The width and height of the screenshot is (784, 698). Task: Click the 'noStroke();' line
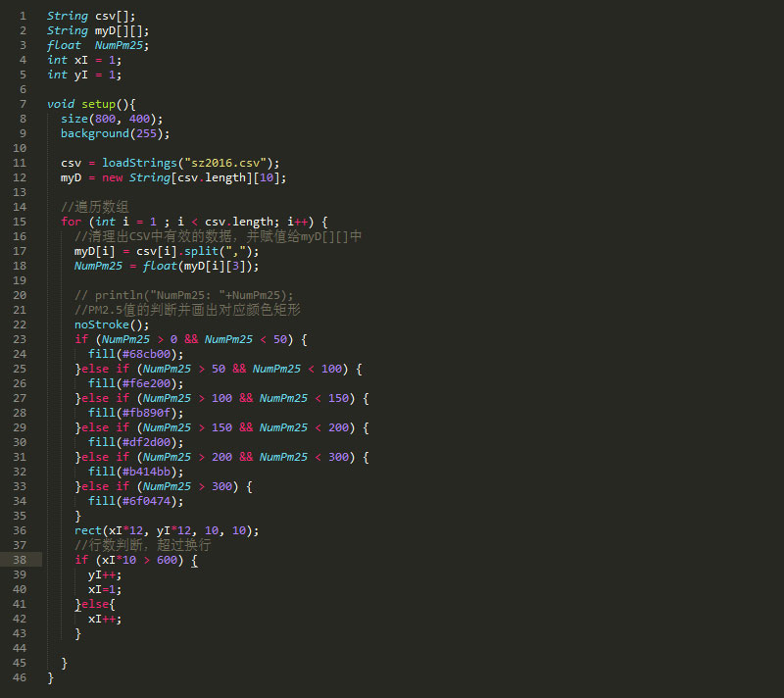point(112,324)
